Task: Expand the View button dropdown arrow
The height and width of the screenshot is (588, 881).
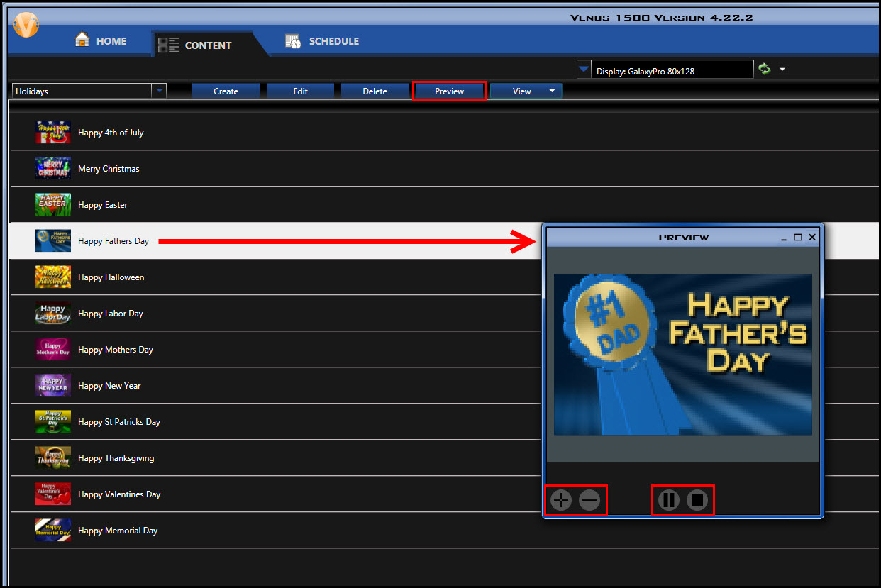Action: click(x=552, y=91)
